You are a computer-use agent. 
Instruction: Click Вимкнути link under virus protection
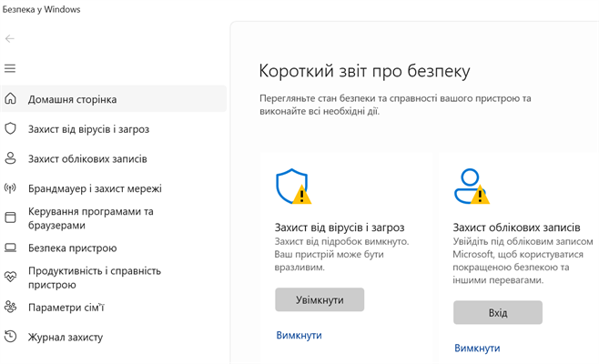click(x=299, y=335)
